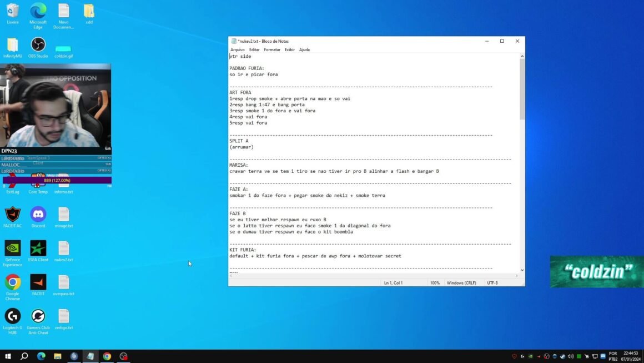This screenshot has width=644, height=363.
Task: Click the Exibir menu item
Action: pyautogui.click(x=289, y=49)
